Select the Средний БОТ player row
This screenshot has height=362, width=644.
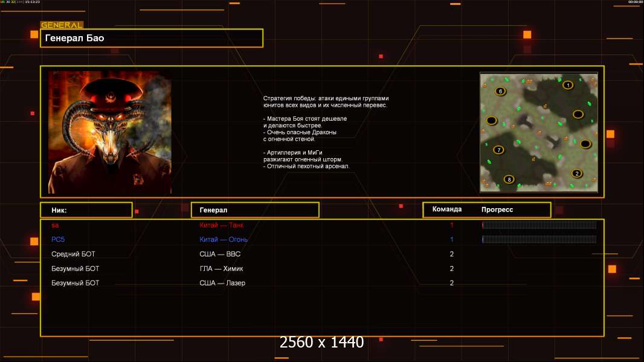(x=73, y=254)
